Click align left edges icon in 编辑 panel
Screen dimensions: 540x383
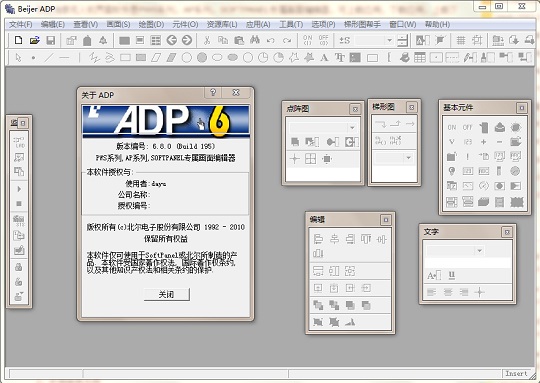tap(318, 239)
